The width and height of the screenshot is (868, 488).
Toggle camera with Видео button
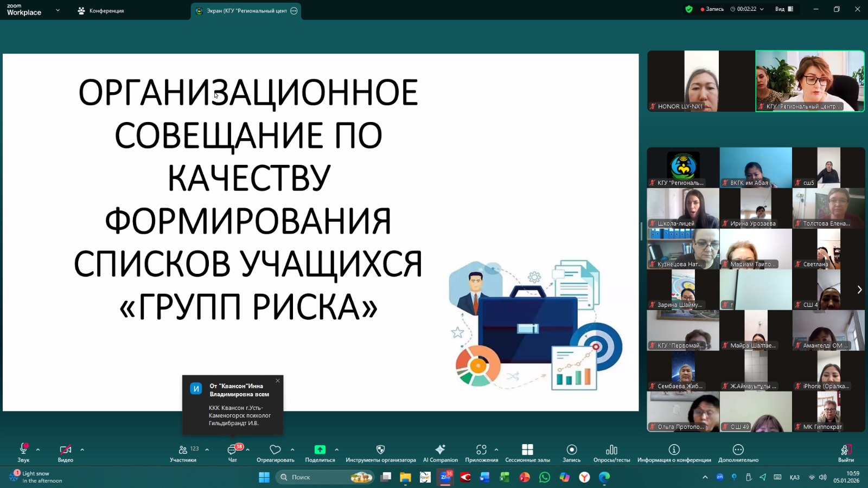coord(66,453)
